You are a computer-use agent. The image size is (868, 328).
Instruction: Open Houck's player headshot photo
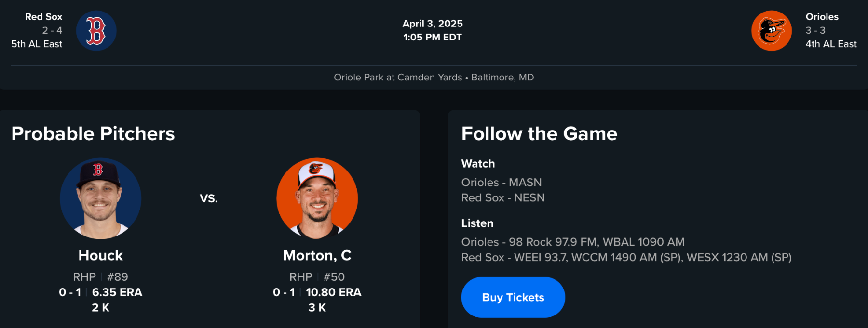(x=100, y=198)
